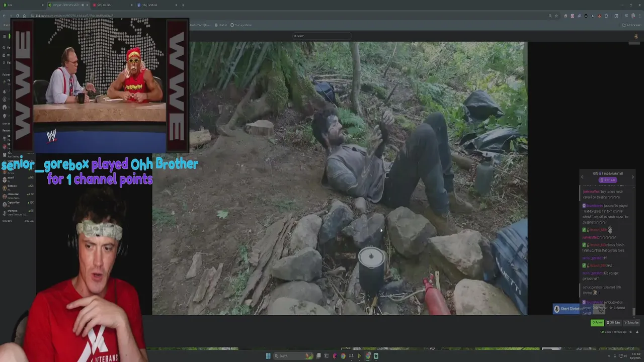Open the browser home page
This screenshot has height=362, width=644.
tap(24, 16)
